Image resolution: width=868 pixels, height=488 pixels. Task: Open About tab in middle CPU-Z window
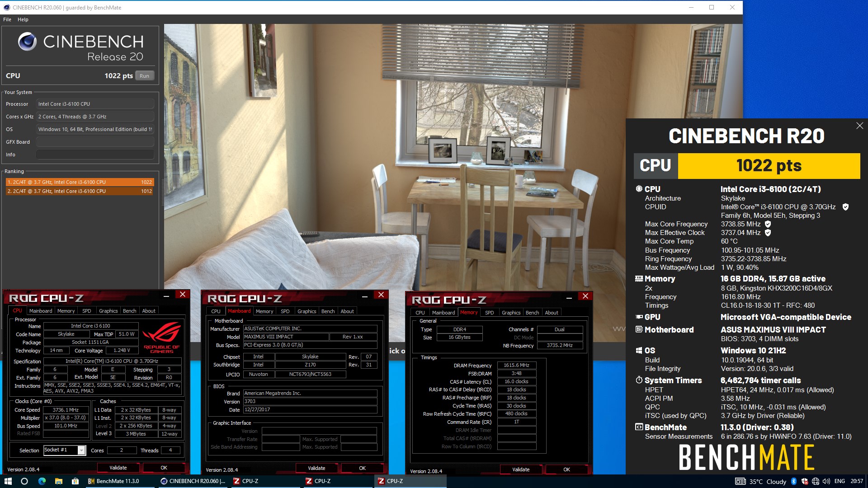pyautogui.click(x=347, y=311)
